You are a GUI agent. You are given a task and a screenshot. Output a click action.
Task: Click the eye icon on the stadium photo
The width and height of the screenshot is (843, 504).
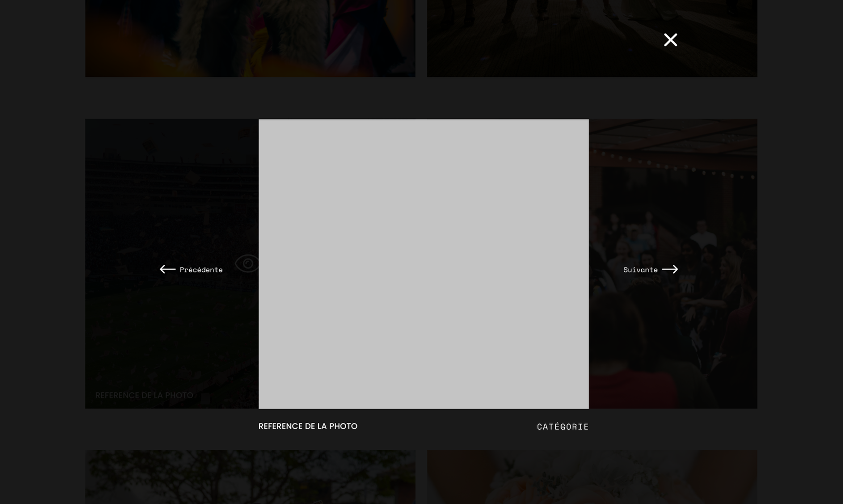(x=247, y=263)
